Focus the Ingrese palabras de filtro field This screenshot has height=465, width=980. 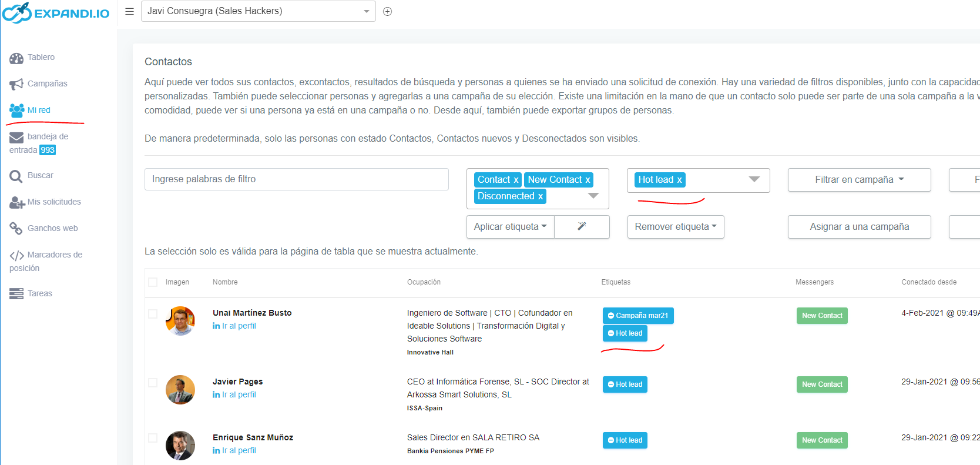(297, 179)
